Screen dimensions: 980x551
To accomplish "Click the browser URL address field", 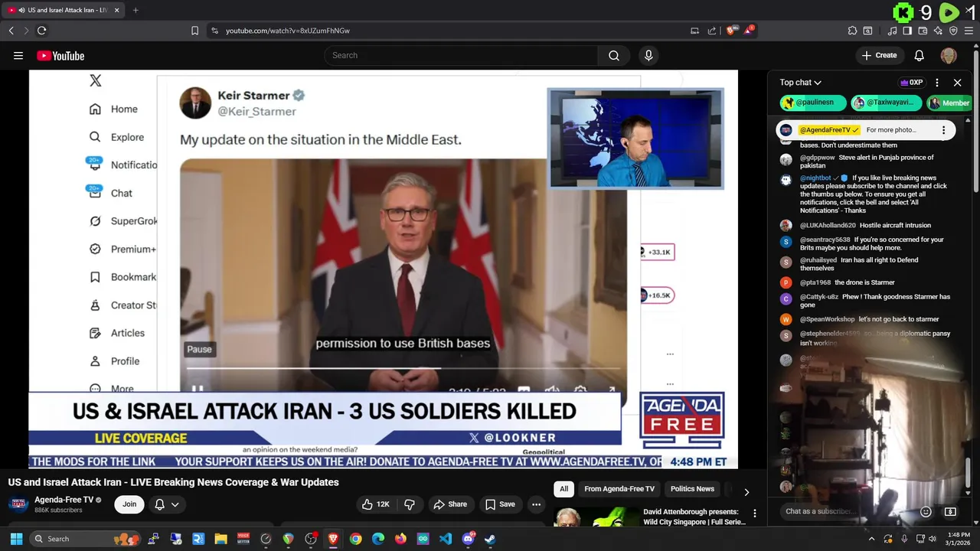I will [x=452, y=31].
